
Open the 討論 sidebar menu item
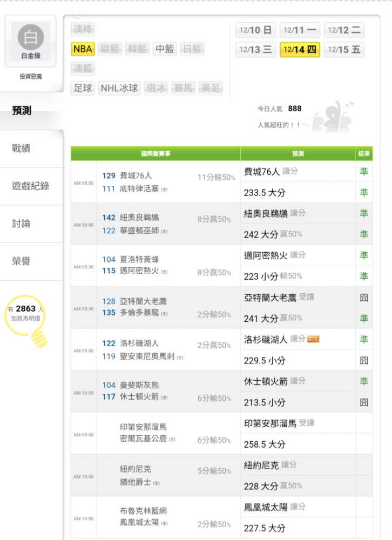(x=31, y=224)
